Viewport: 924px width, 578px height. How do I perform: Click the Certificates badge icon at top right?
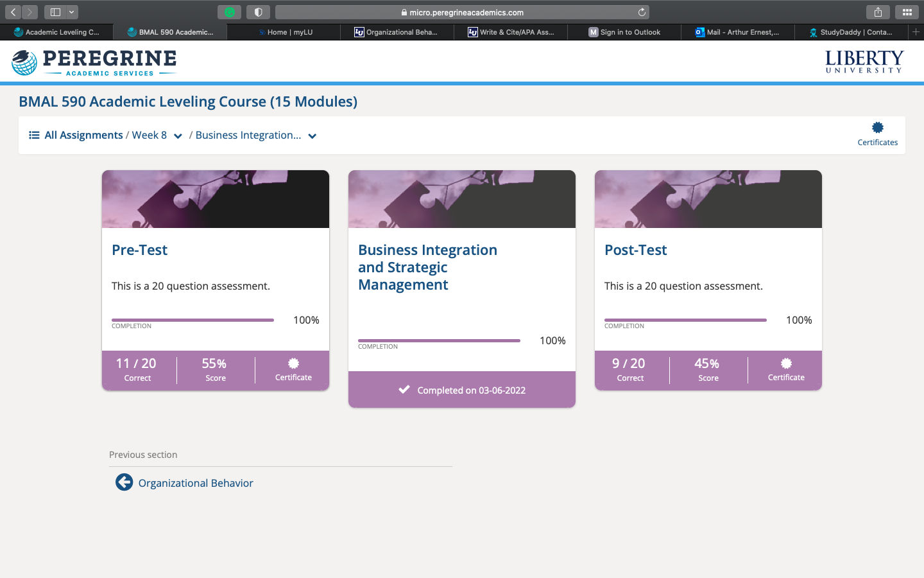pos(877,128)
